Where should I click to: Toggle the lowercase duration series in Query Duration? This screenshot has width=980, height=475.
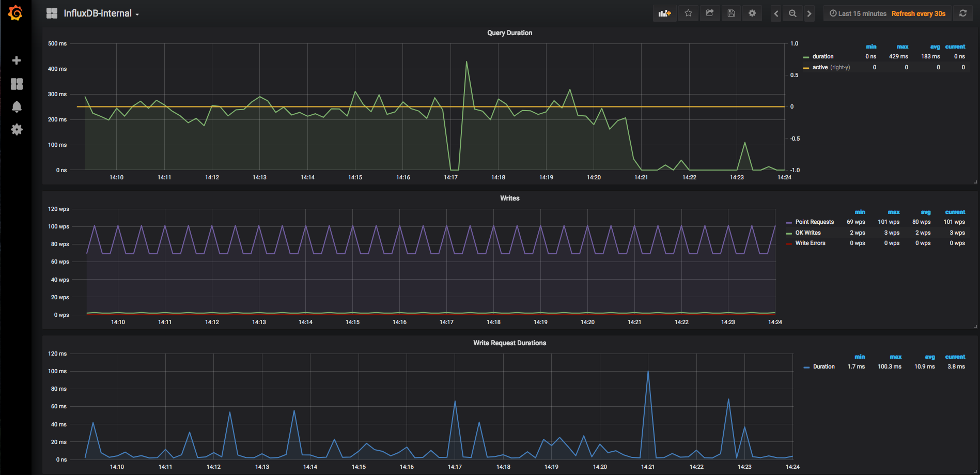coord(822,56)
